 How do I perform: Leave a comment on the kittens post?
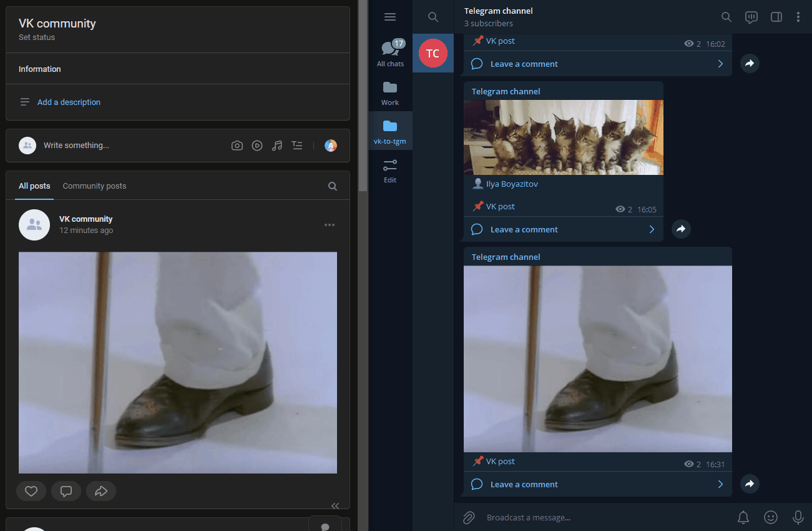click(524, 229)
